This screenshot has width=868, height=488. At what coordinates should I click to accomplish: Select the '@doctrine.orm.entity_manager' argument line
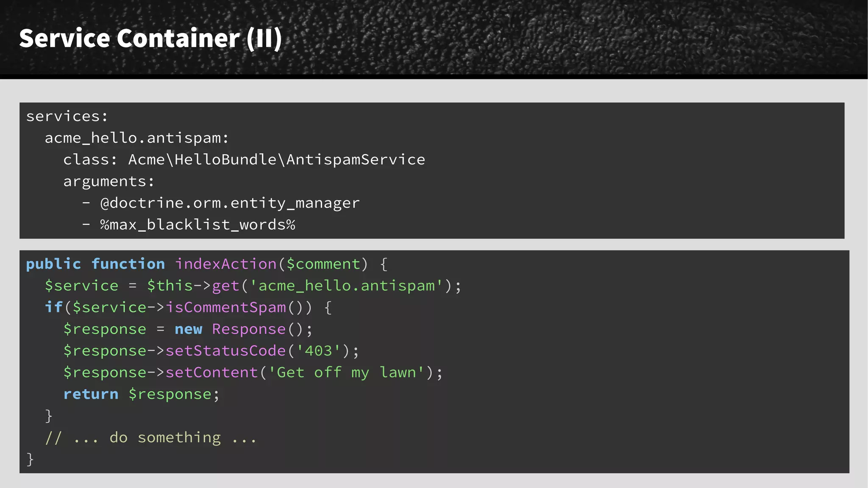[x=221, y=203]
